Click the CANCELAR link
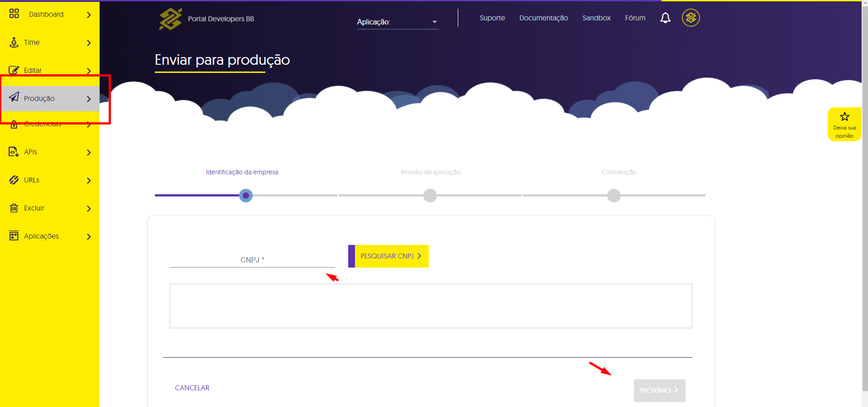The height and width of the screenshot is (407, 868). pyautogui.click(x=192, y=388)
